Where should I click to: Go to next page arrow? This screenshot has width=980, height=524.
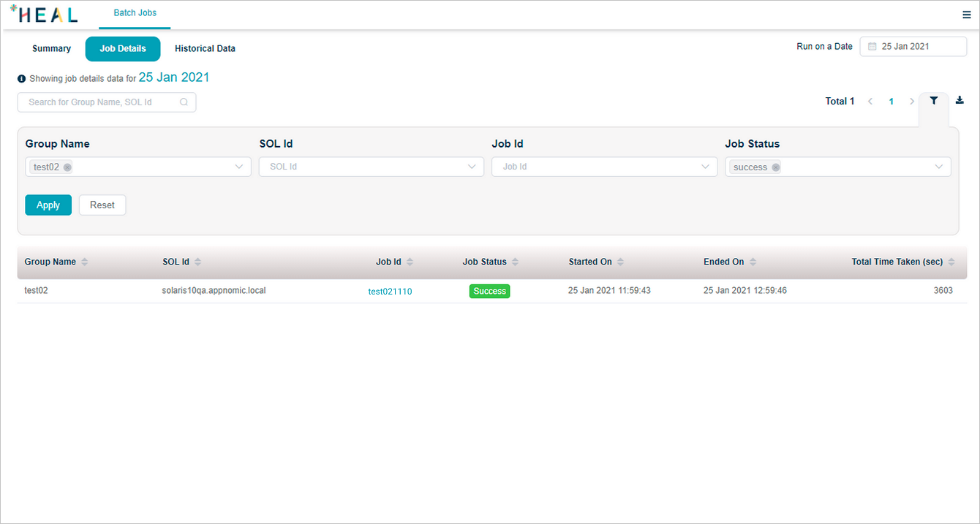[911, 102]
